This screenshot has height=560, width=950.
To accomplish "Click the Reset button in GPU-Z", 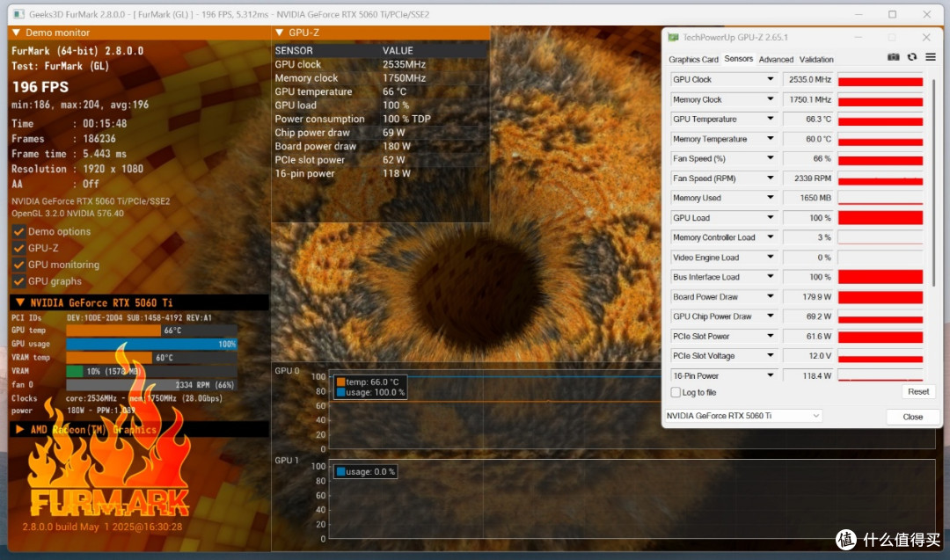I will [x=917, y=392].
